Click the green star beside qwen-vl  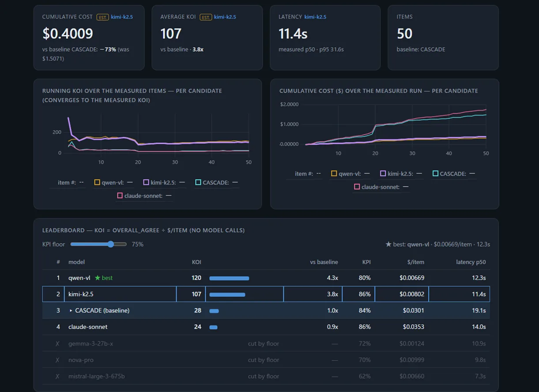pos(97,278)
